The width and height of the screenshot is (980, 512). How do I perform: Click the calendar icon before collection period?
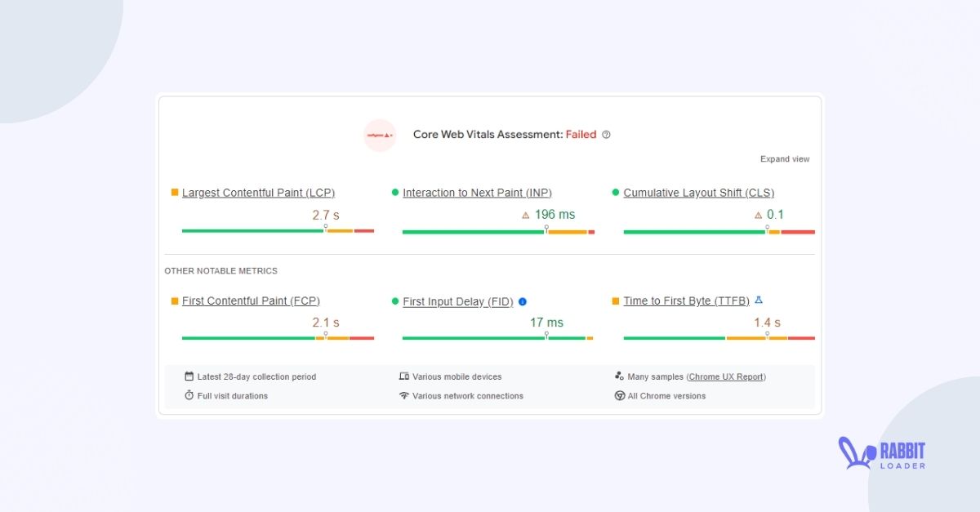[189, 376]
